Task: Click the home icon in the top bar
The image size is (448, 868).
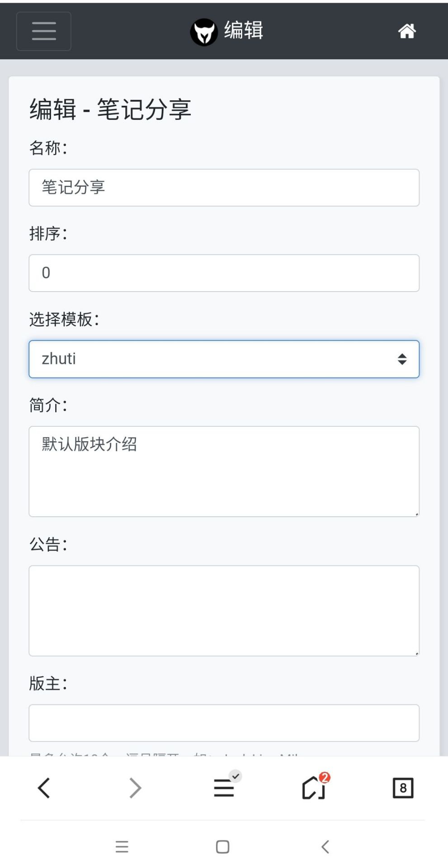Action: [x=406, y=31]
